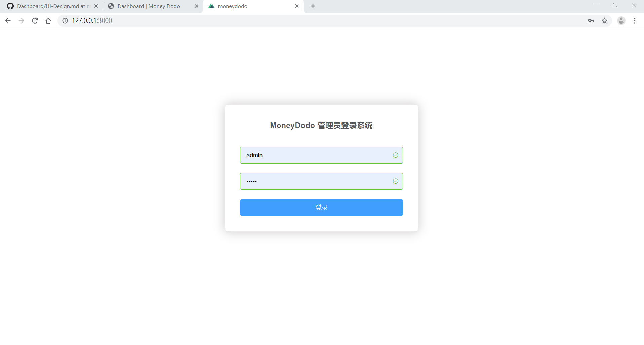Screen dimensions: 644x345
Task: Click the password field
Action: point(321,181)
